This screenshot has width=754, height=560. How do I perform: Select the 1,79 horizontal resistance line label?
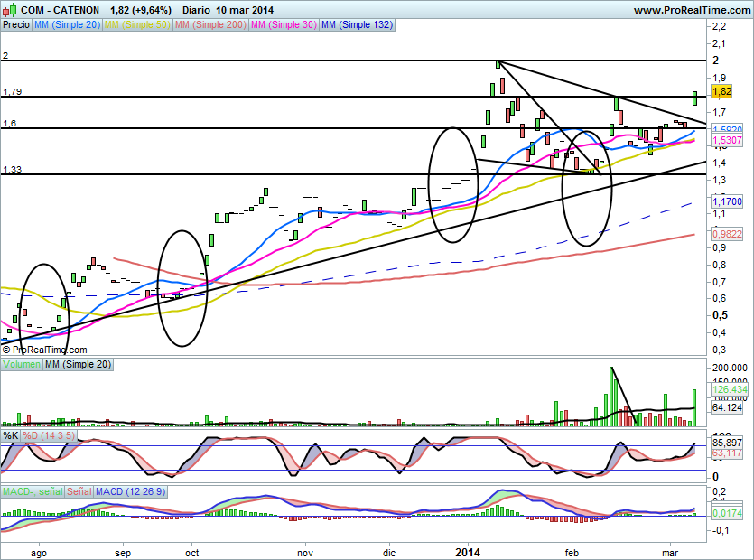[x=12, y=92]
